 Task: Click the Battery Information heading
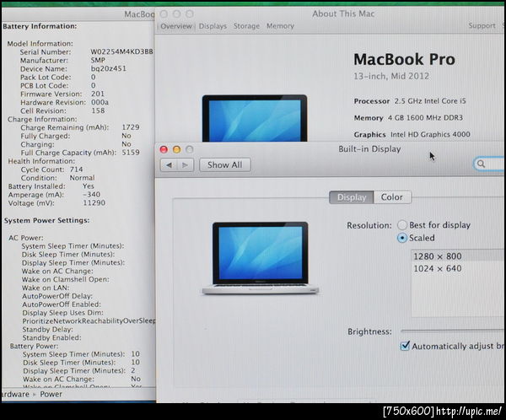(40, 26)
